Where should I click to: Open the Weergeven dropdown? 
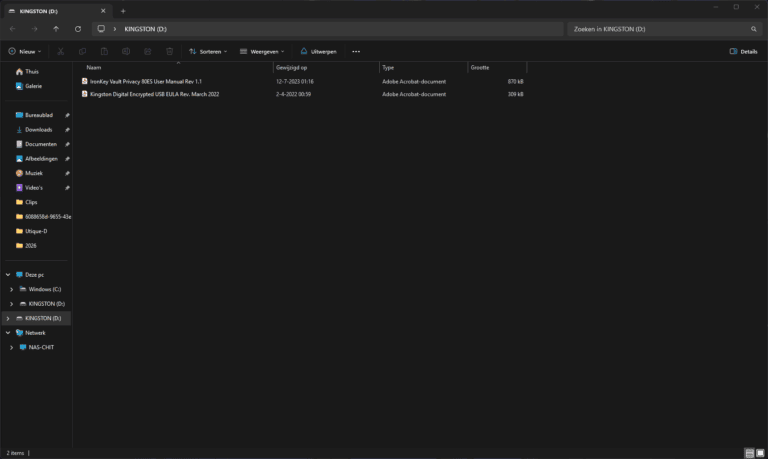(262, 51)
